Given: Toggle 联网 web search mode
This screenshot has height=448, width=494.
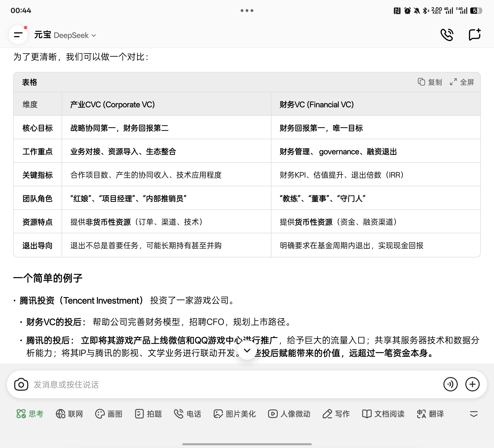Looking at the screenshot, I should pyautogui.click(x=69, y=414).
